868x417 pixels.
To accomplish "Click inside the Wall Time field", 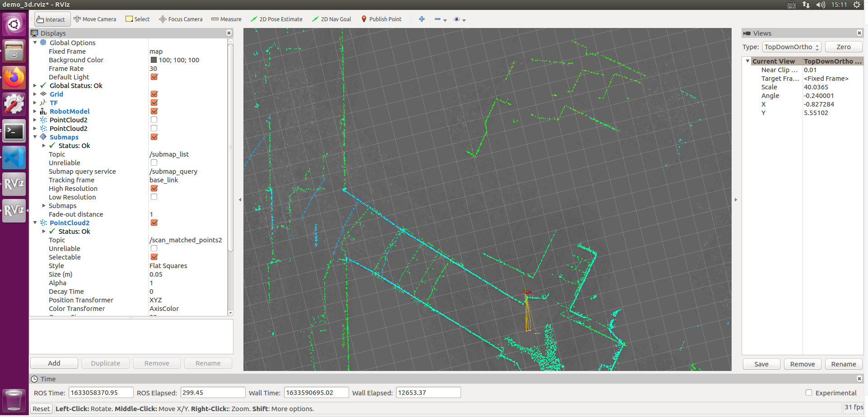I will pos(316,392).
